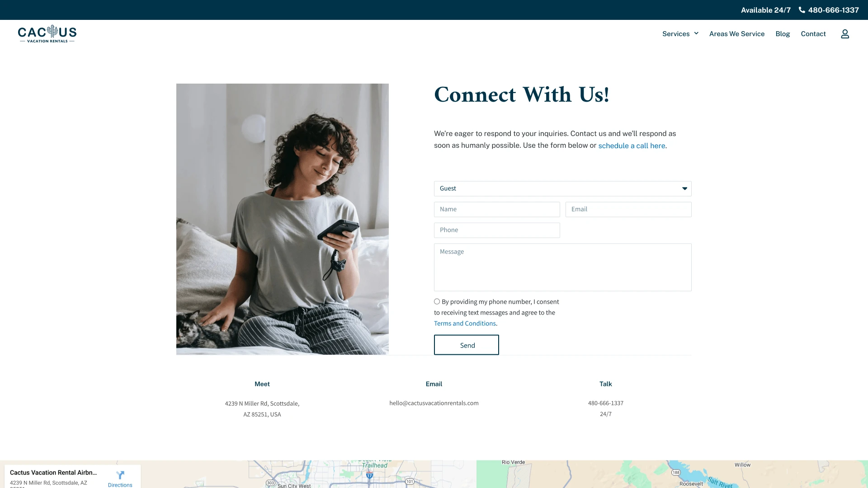The image size is (868, 488).
Task: Expand the Services navigation menu
Action: (x=680, y=33)
